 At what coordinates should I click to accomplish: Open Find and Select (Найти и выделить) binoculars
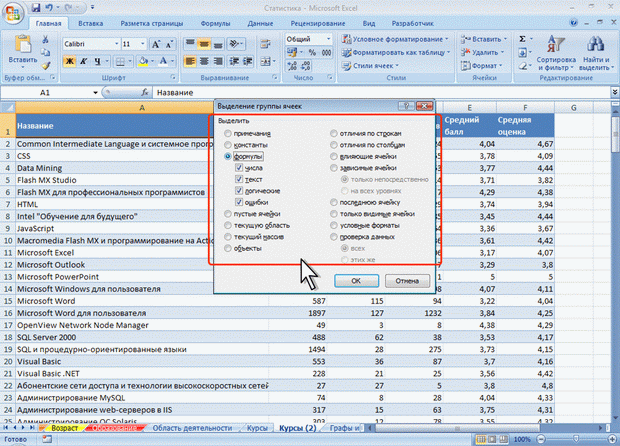(x=595, y=53)
